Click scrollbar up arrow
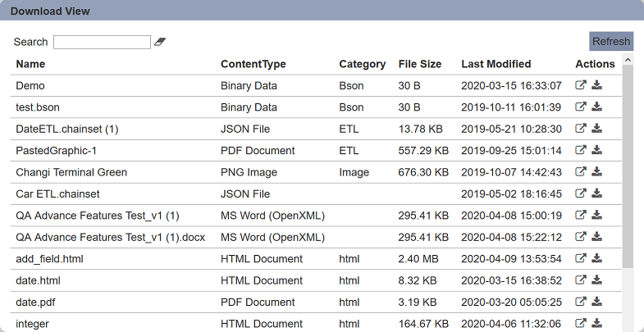This screenshot has width=644, height=332. (628, 60)
